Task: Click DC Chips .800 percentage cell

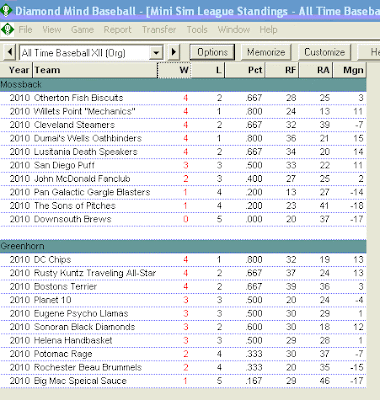Action: coord(254,260)
